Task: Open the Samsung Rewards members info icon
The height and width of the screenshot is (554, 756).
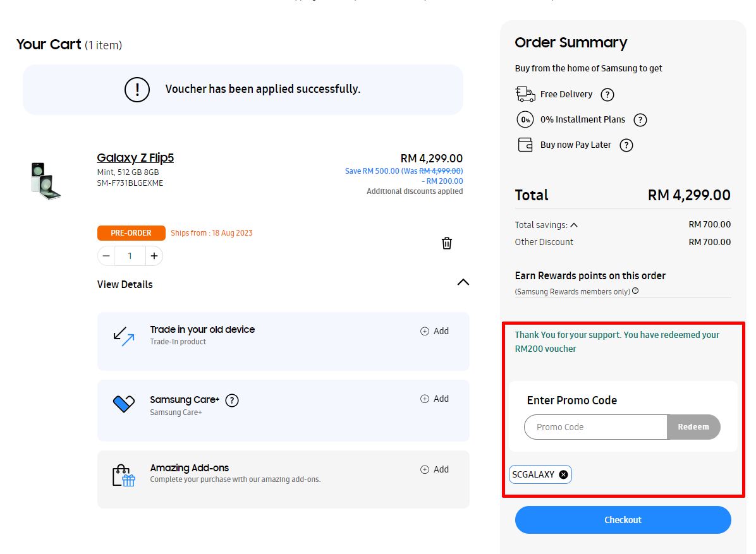Action: tap(635, 291)
